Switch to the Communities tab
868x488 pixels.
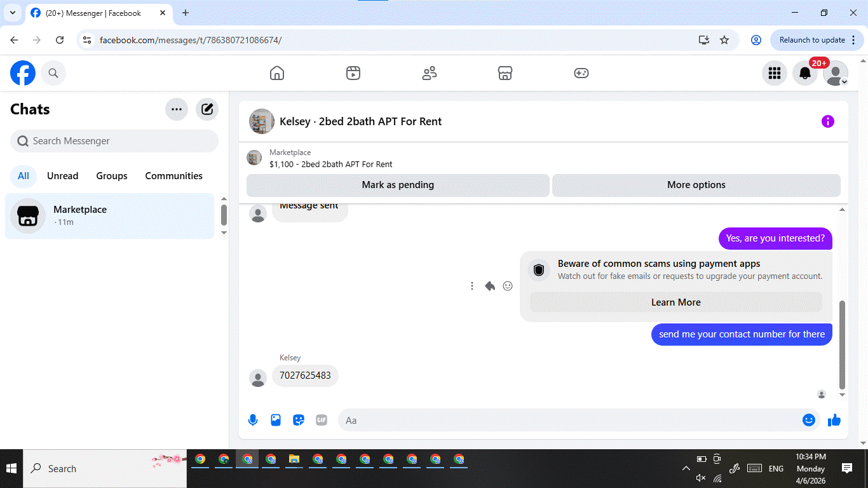click(x=174, y=176)
